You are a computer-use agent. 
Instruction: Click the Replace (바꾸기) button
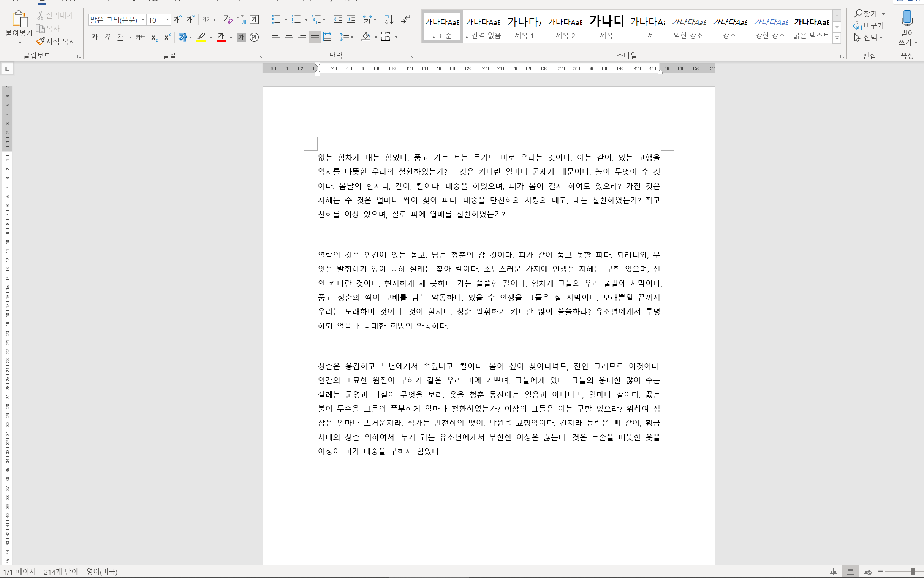(869, 25)
